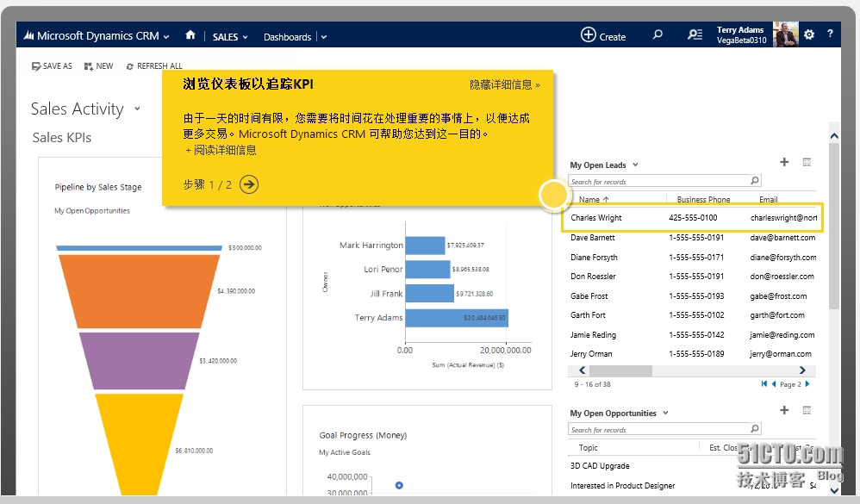Run search in My Open Leads
Viewport: 860px width, 504px height.
[x=755, y=180]
